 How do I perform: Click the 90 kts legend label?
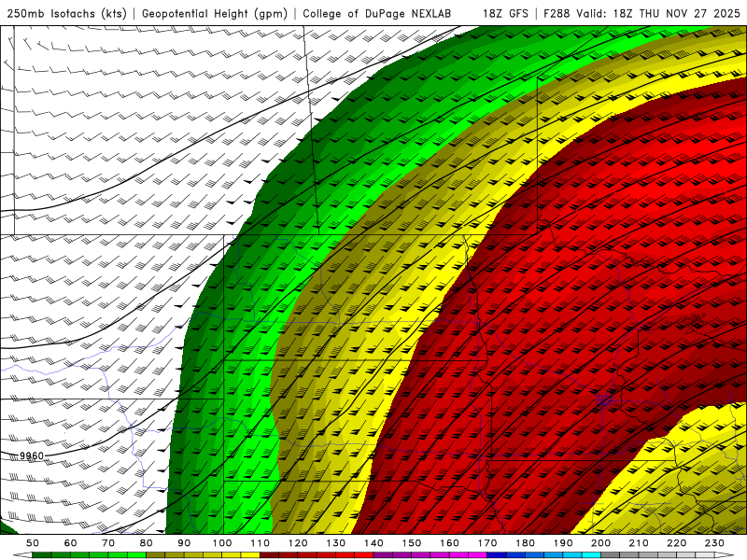tap(184, 543)
